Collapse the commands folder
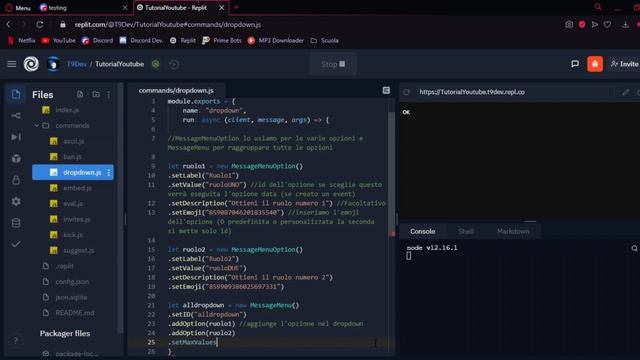This screenshot has width=640, height=360. pos(37,126)
